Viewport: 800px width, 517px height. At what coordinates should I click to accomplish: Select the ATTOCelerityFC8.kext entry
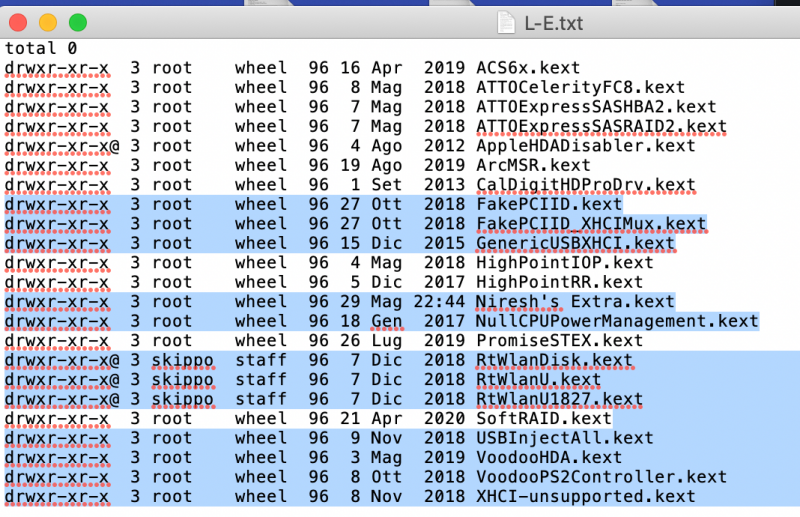click(580, 87)
